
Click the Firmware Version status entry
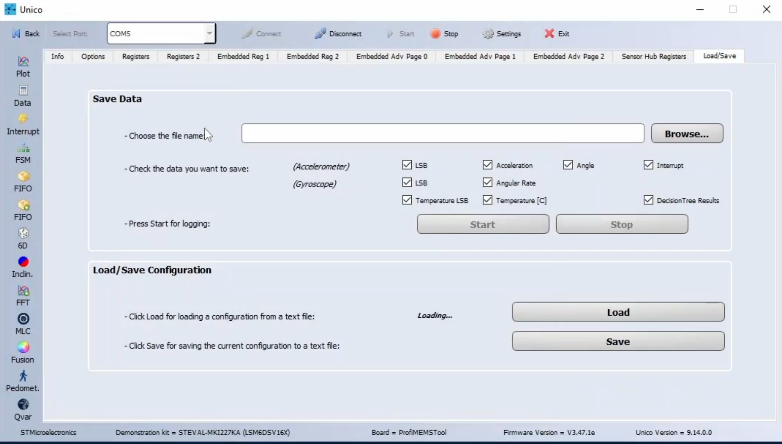pyautogui.click(x=549, y=433)
